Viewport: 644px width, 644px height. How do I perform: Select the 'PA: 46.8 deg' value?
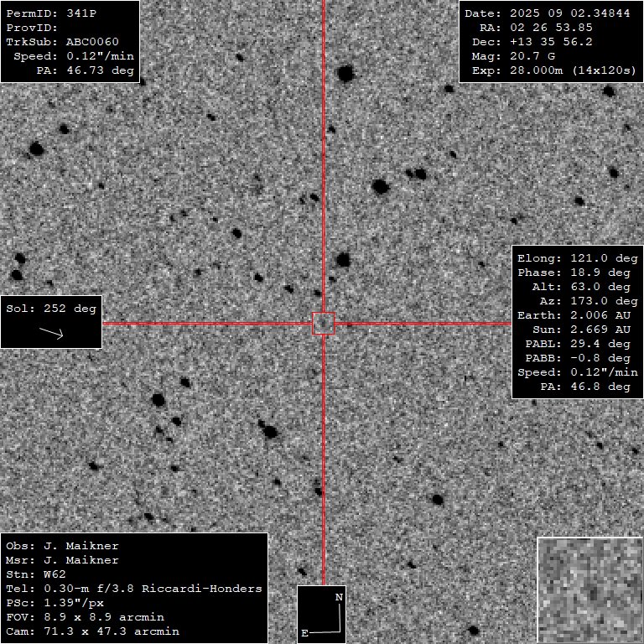pos(585,387)
